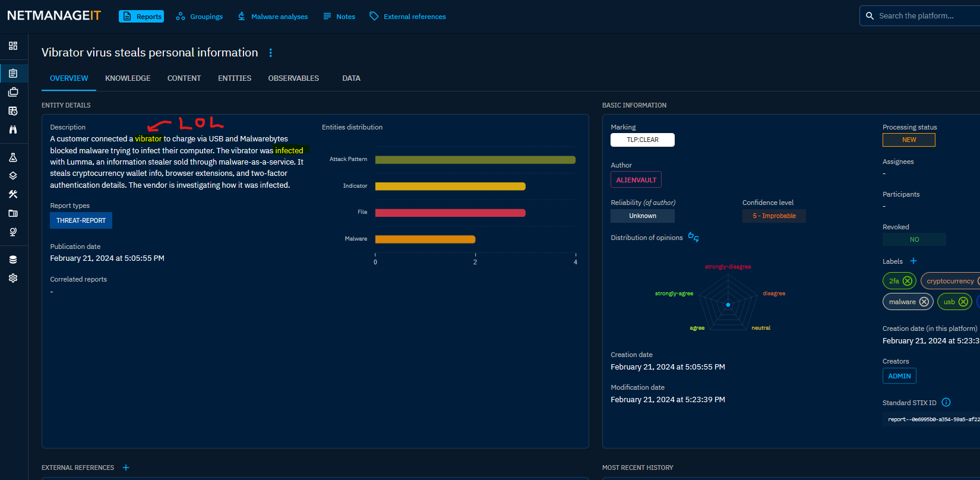Show info for Standard STIX ID
Image resolution: width=980 pixels, height=480 pixels.
[946, 402]
